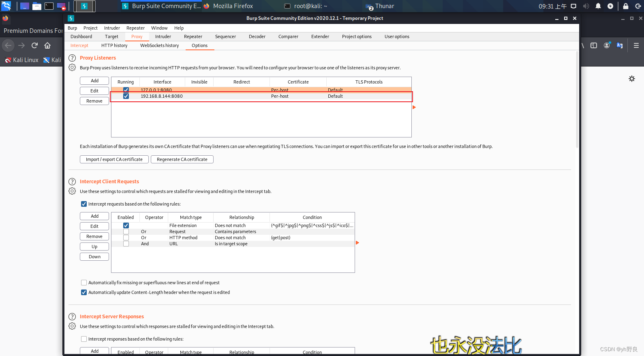The height and width of the screenshot is (356, 644).
Task: Enable the HTTP method rule checkbox
Action: coord(126,238)
